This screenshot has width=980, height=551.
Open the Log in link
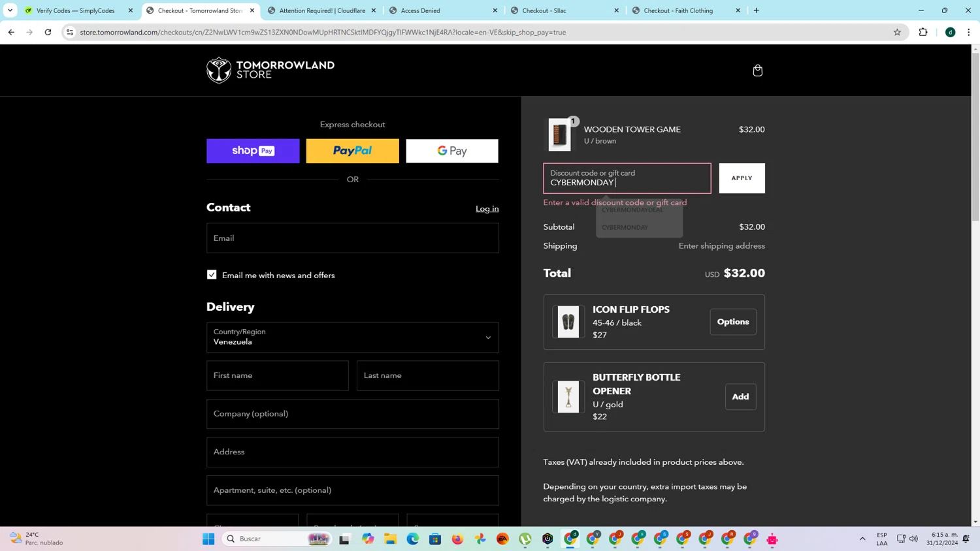[487, 209]
